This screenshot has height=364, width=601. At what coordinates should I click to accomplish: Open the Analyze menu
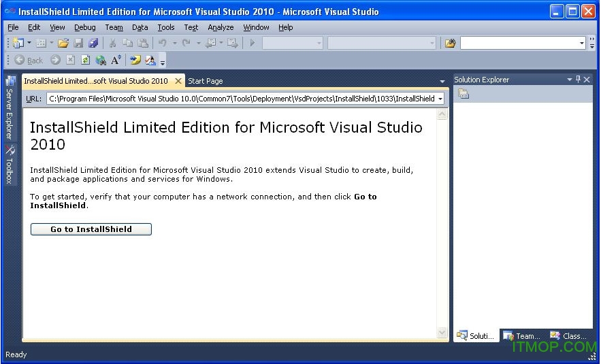pos(221,27)
